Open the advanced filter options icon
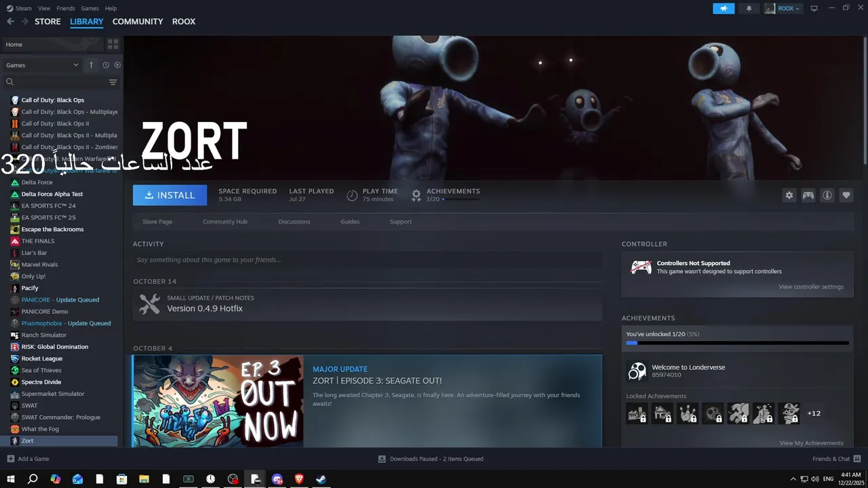Screen dimensions: 868x488 click(x=113, y=82)
